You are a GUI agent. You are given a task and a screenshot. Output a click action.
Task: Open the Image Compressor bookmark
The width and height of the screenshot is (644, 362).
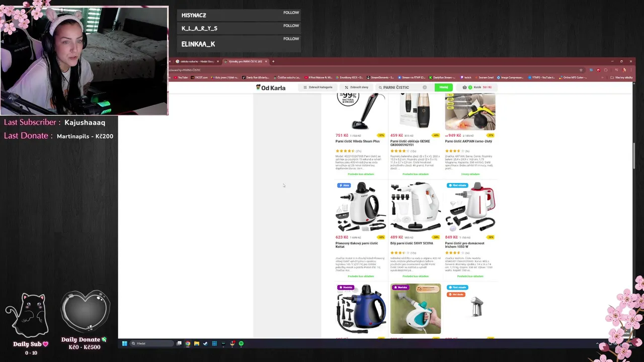click(x=511, y=77)
